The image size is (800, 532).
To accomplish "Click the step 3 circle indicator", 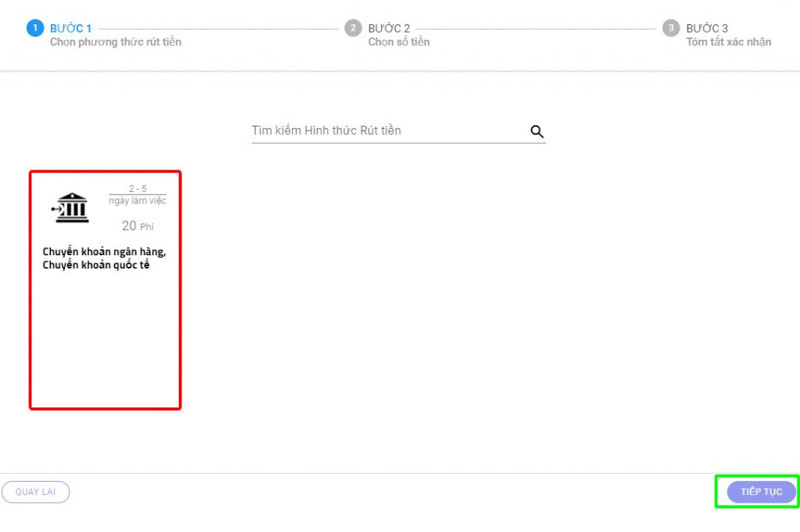I will (x=671, y=28).
